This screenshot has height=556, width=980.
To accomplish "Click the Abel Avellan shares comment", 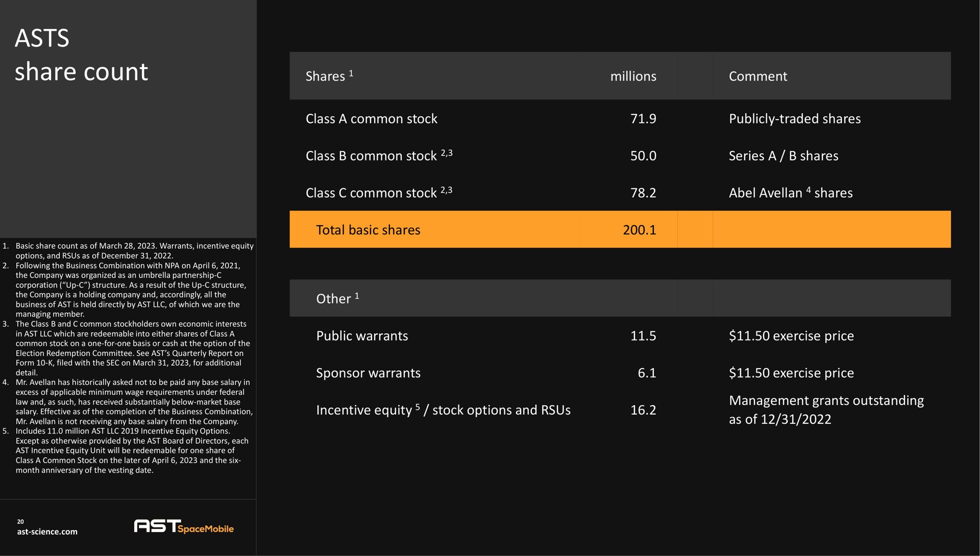I will 790,192.
